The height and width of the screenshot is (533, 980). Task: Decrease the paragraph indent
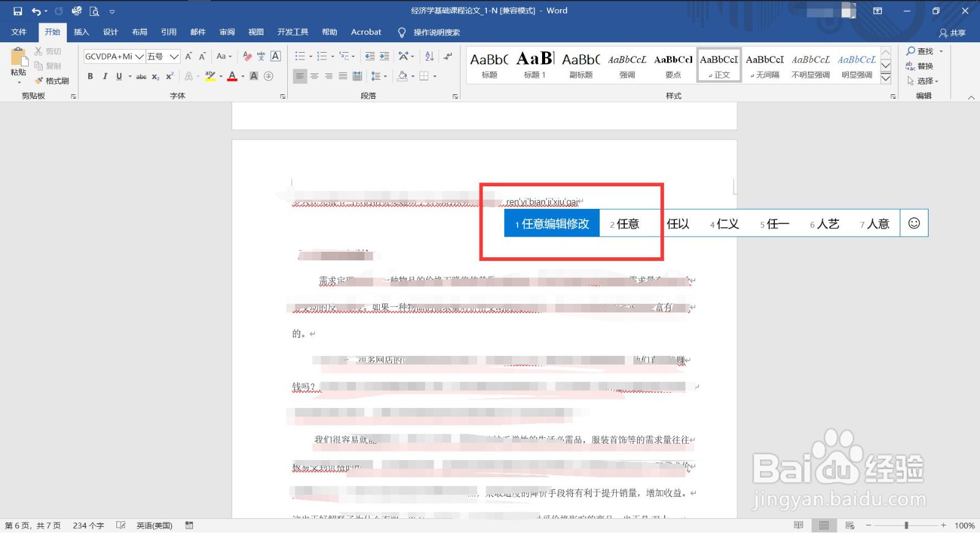tap(369, 56)
